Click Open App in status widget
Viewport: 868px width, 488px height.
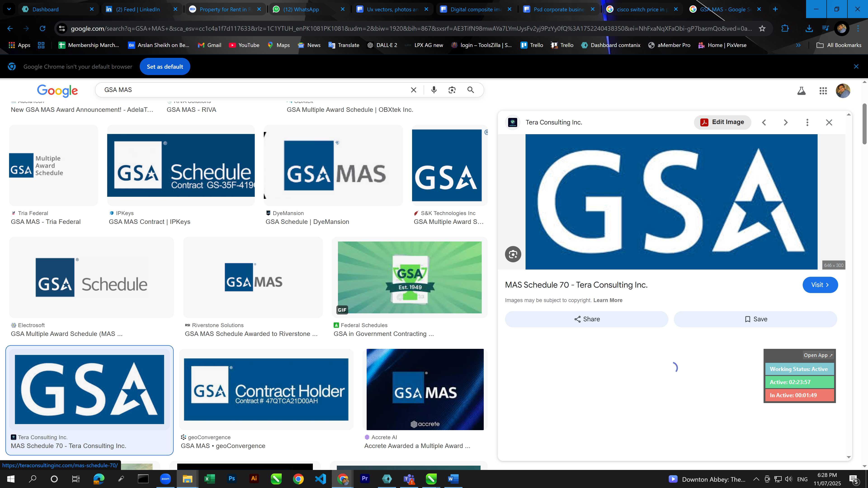click(x=818, y=355)
